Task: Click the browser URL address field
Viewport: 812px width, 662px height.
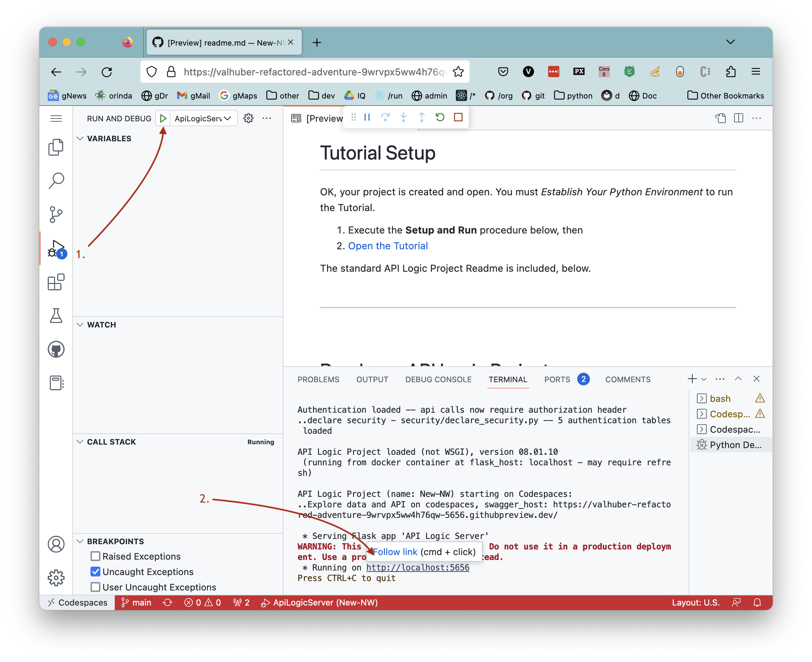Action: point(313,72)
